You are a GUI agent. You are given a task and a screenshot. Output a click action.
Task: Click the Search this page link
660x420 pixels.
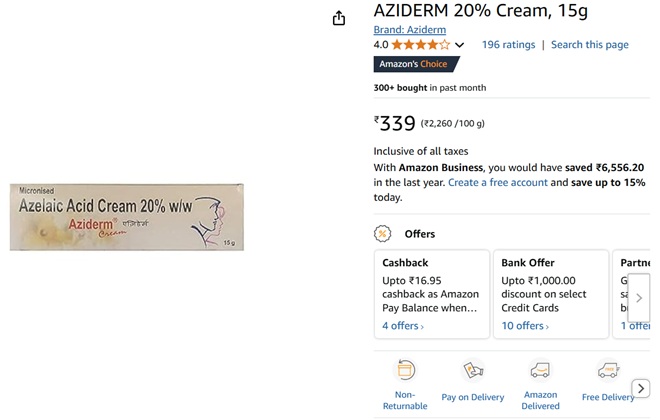coord(590,45)
